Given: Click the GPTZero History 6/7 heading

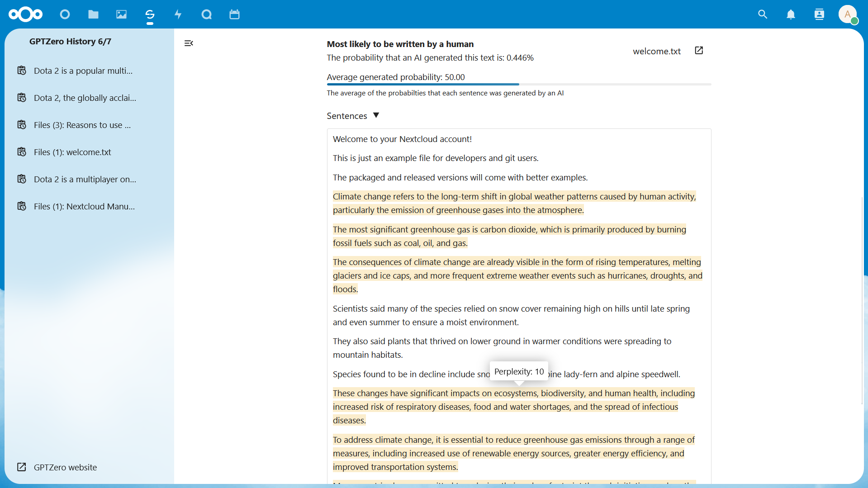Looking at the screenshot, I should (70, 41).
